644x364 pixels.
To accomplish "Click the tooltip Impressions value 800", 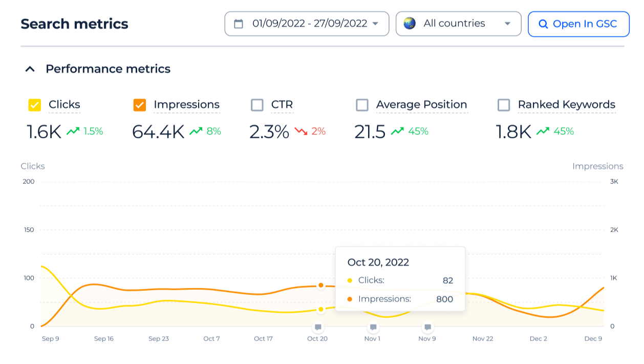I will 444,299.
